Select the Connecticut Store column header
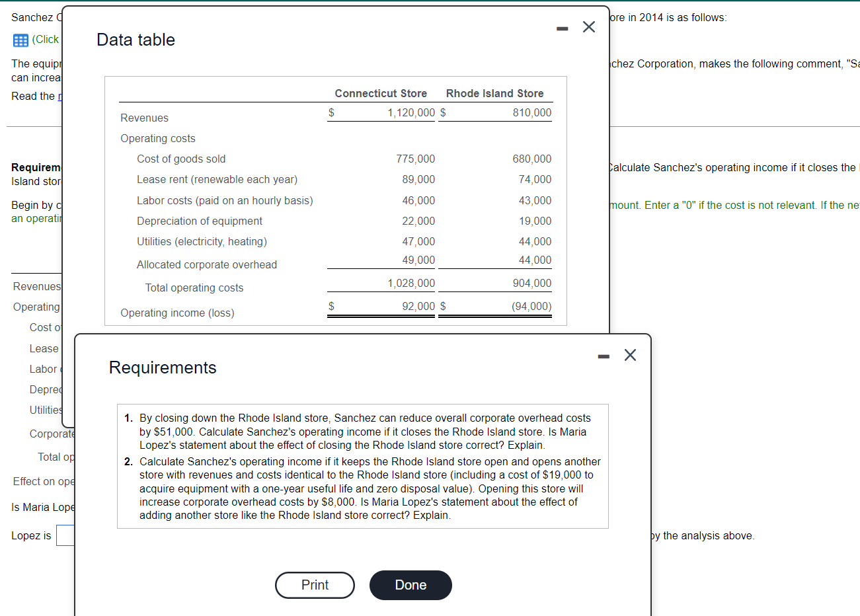The image size is (860, 616). 381,93
